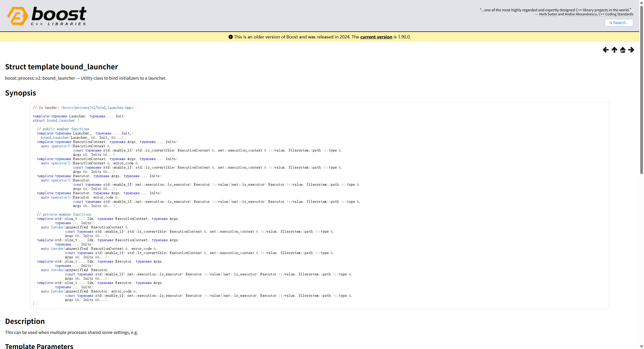Click the bound_launcher struct name link

click(x=61, y=120)
